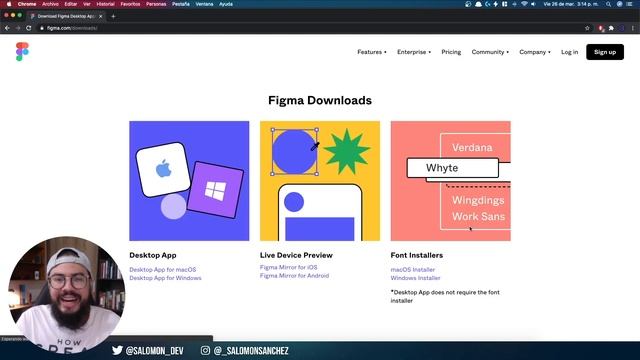Click the Sign up button
640x360 pixels.
[x=605, y=52]
